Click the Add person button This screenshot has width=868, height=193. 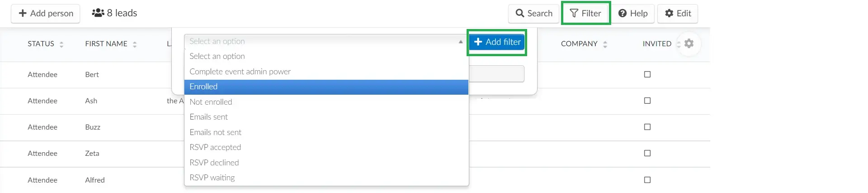pyautogui.click(x=46, y=14)
